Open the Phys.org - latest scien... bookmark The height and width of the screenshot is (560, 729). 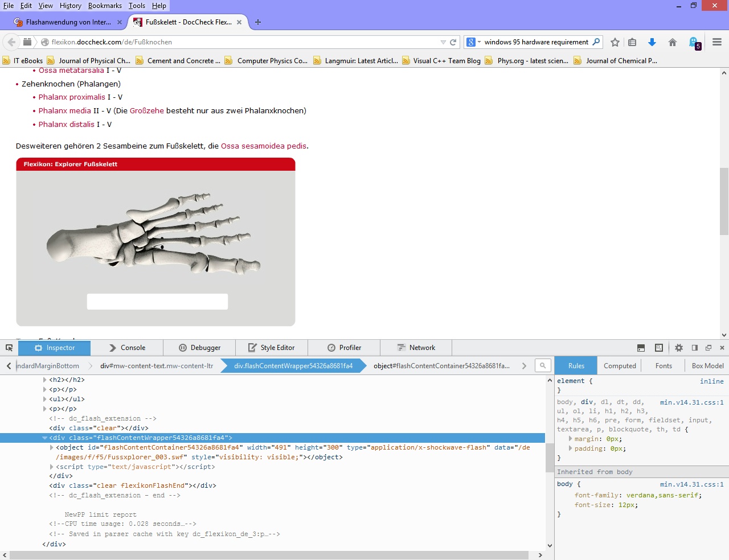point(527,61)
